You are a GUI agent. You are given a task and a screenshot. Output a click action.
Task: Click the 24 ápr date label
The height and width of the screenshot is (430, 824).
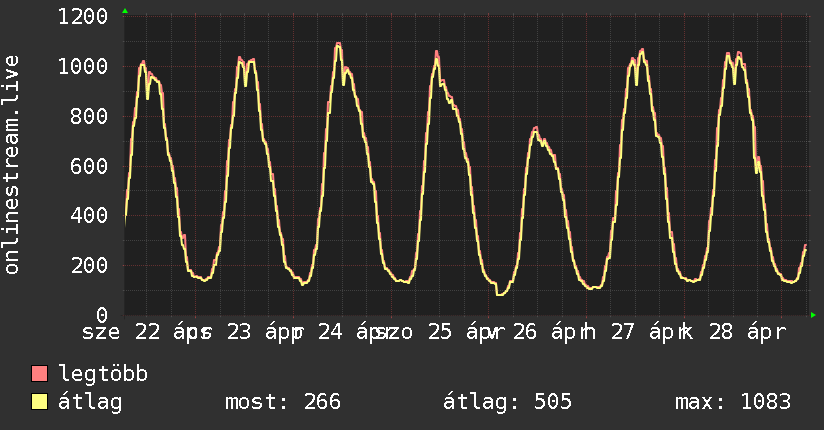(x=352, y=331)
